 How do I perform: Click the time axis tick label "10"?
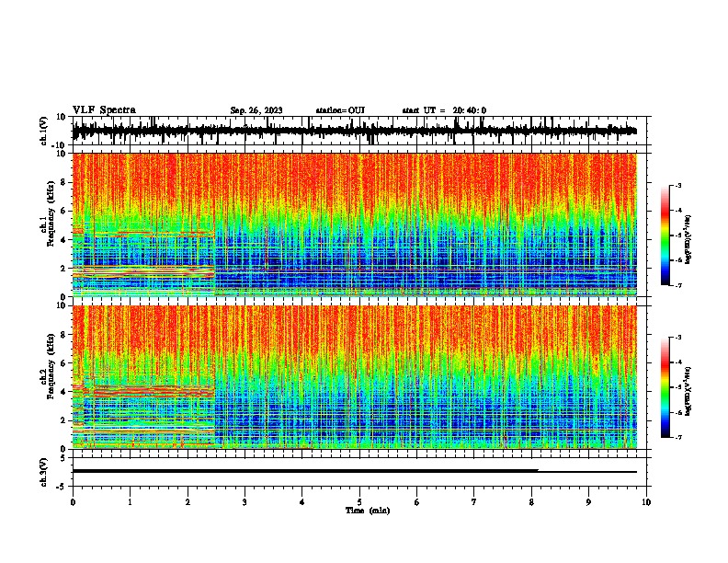(646, 502)
